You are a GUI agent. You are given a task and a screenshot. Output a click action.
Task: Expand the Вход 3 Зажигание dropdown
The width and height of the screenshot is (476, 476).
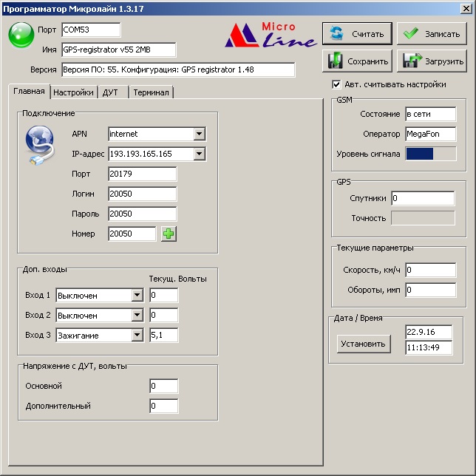pyautogui.click(x=136, y=335)
